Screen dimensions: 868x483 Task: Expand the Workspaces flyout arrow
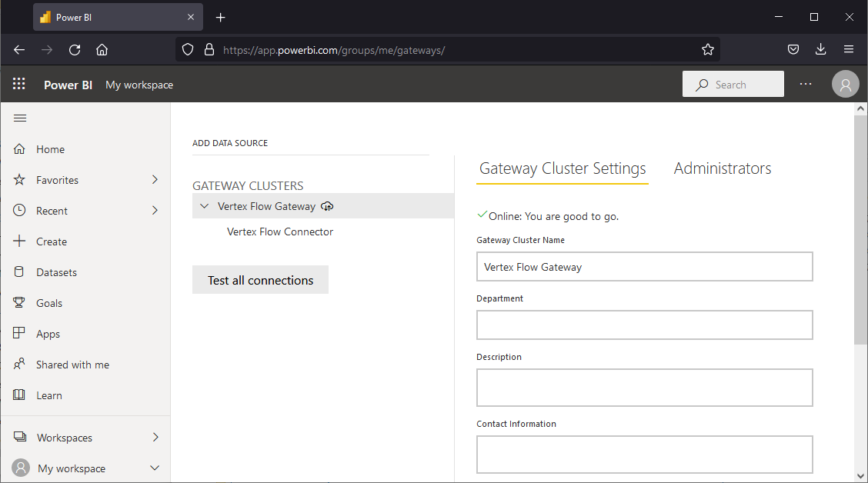pyautogui.click(x=155, y=438)
